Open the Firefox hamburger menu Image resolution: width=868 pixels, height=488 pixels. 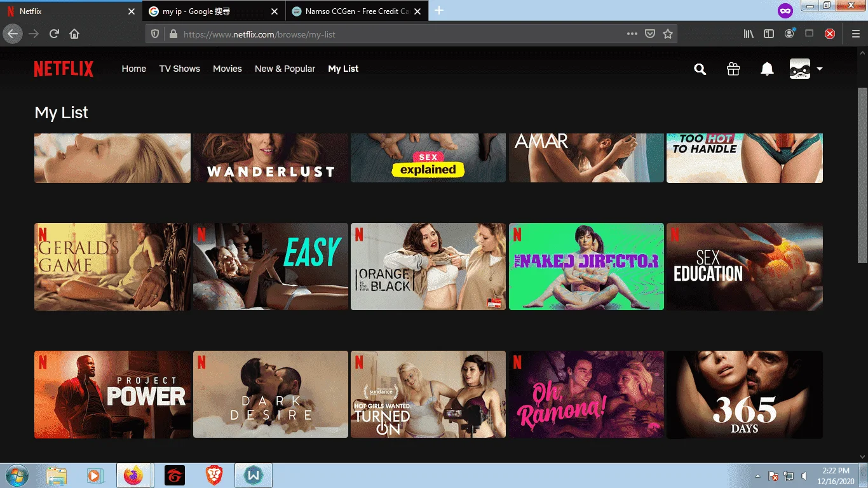coord(855,34)
